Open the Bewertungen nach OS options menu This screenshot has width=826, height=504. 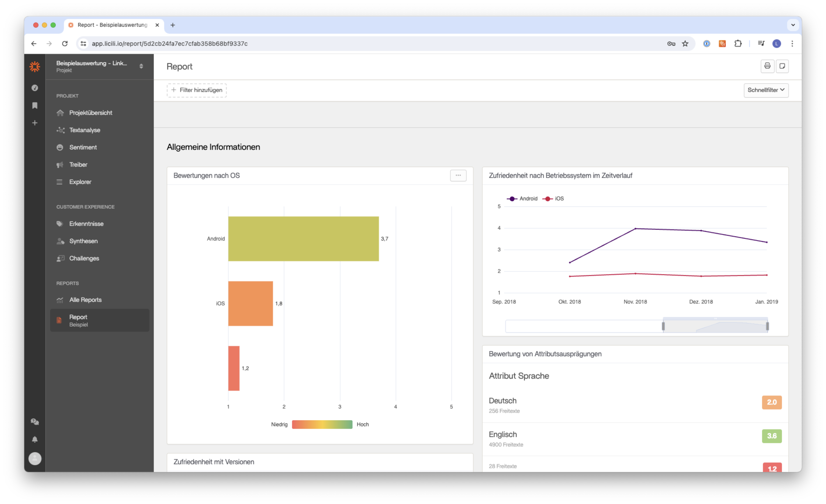point(458,175)
